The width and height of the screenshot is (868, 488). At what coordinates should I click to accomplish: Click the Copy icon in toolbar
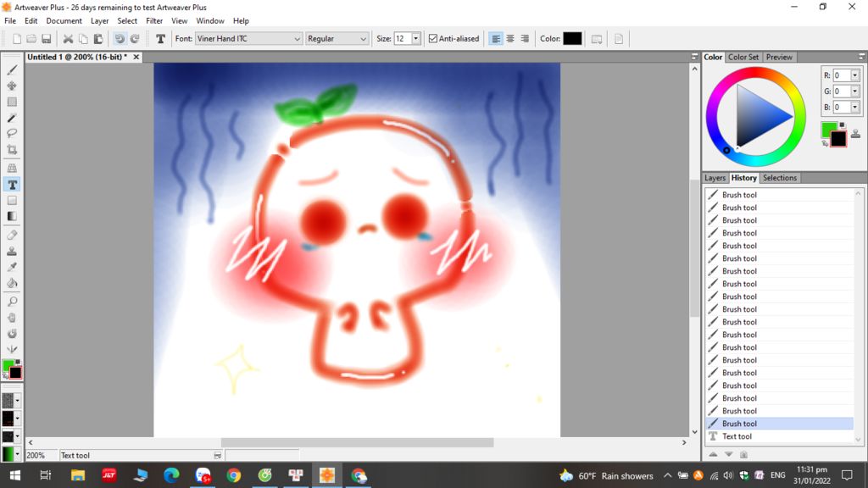click(83, 39)
